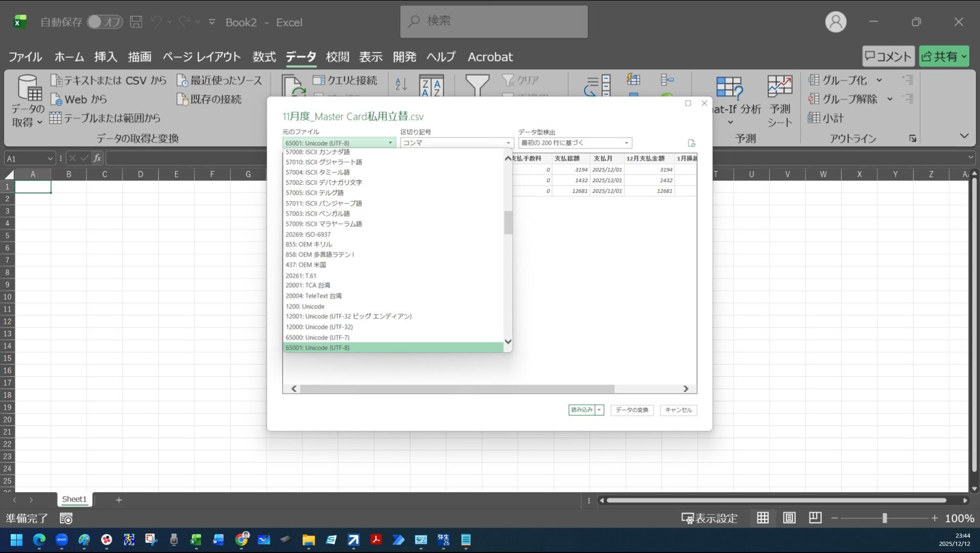Open the data type detection dropdown
980x553 pixels.
pos(575,143)
